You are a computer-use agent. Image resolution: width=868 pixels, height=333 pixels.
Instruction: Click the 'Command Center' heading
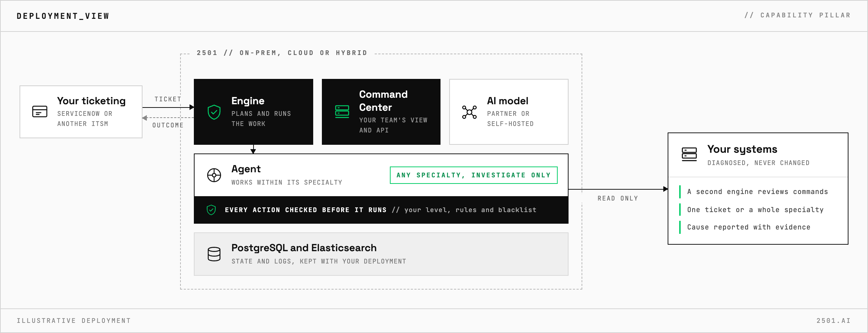click(383, 101)
